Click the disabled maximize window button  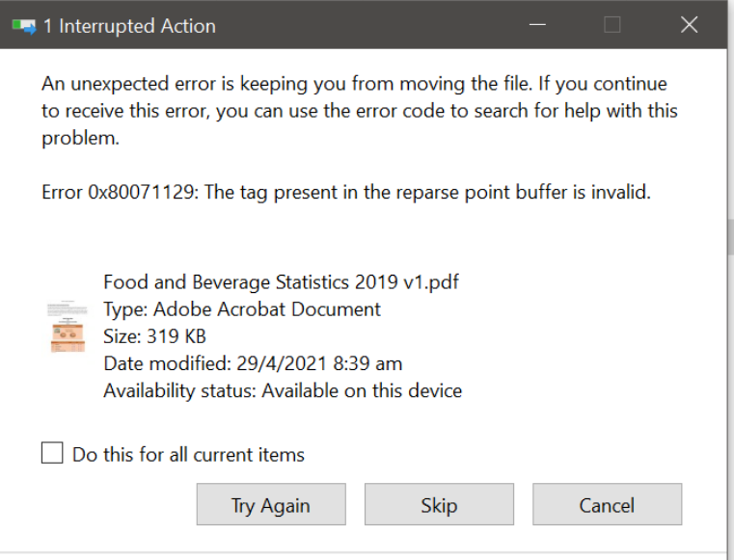(612, 25)
